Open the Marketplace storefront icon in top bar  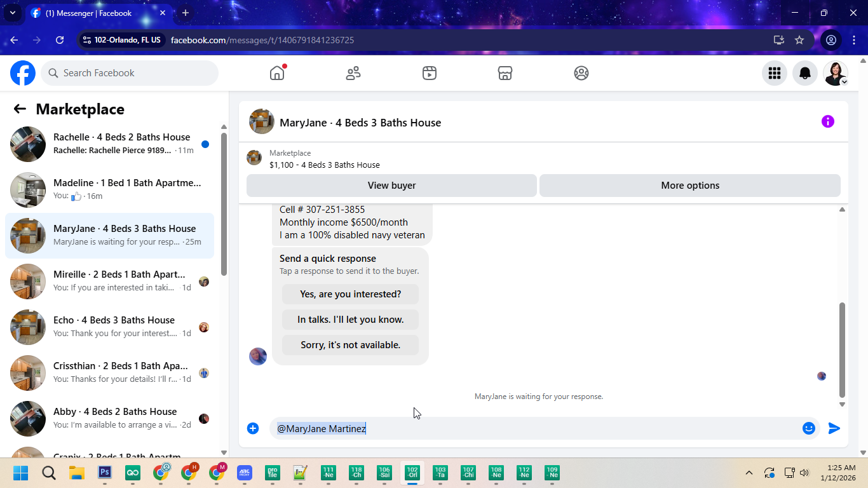pos(505,73)
